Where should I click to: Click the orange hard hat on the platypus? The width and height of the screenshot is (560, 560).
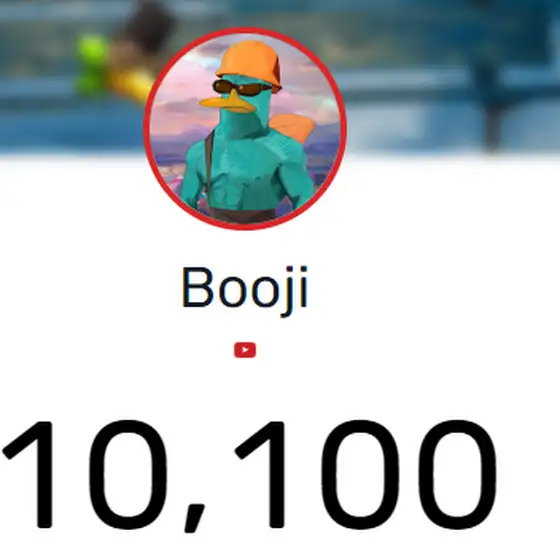pos(249,62)
